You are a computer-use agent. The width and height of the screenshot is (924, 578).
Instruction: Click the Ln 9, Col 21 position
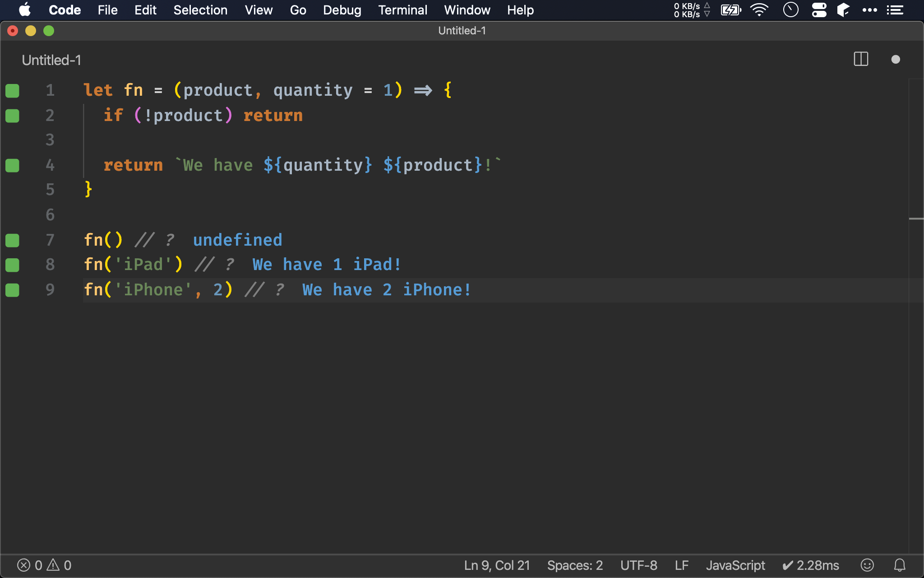pyautogui.click(x=497, y=565)
